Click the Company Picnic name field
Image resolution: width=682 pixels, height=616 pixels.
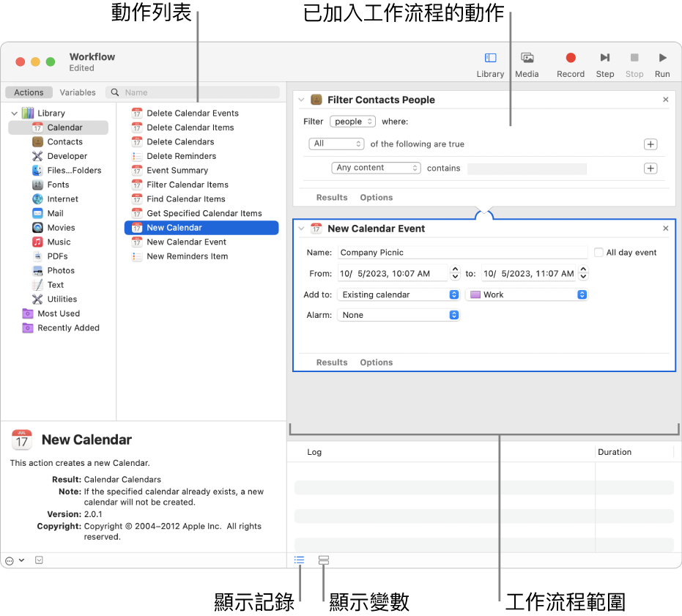(x=462, y=253)
